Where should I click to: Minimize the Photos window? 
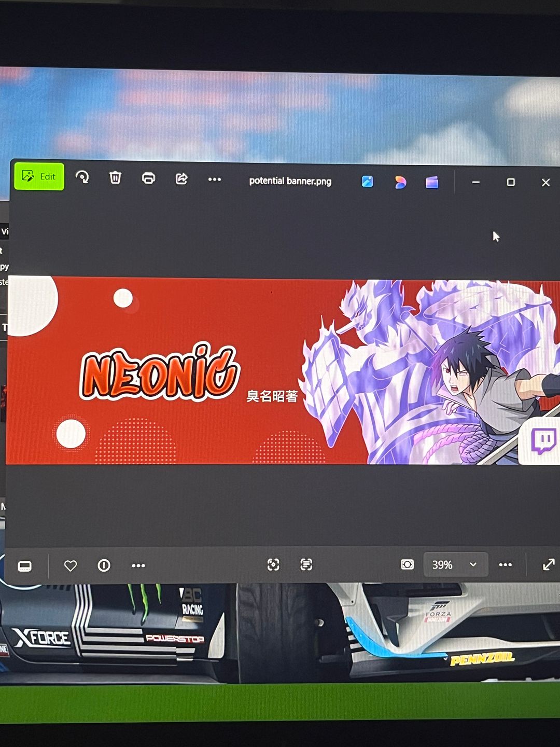475,182
